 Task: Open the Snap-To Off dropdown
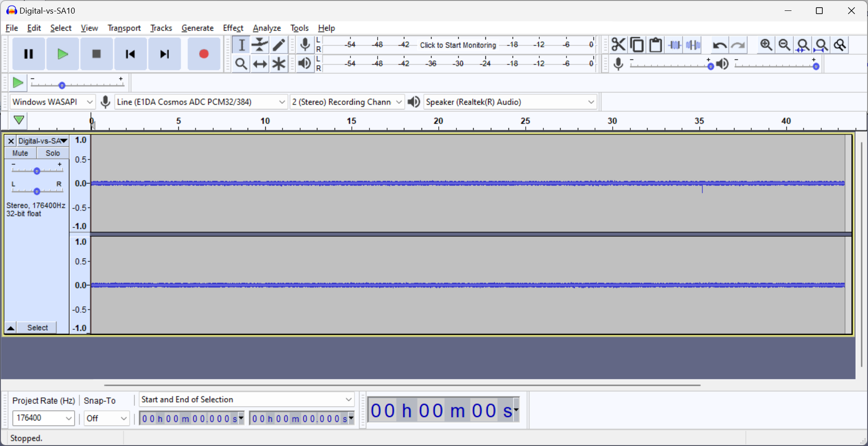tap(107, 418)
